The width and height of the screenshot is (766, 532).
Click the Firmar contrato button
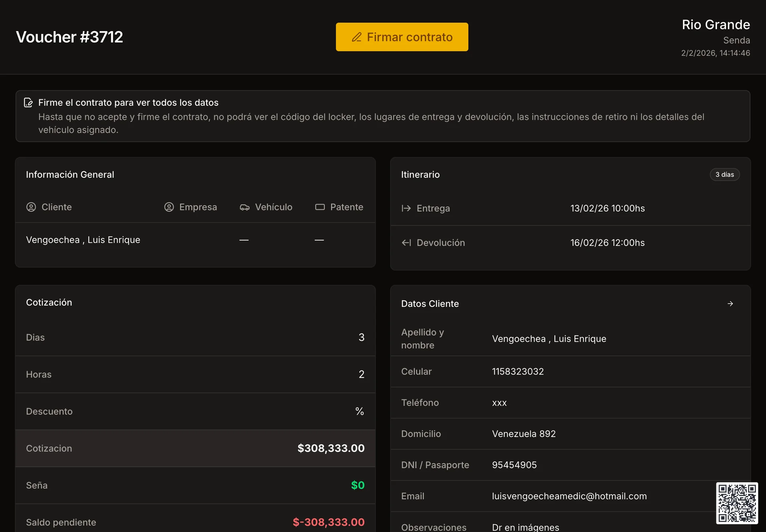click(x=402, y=37)
